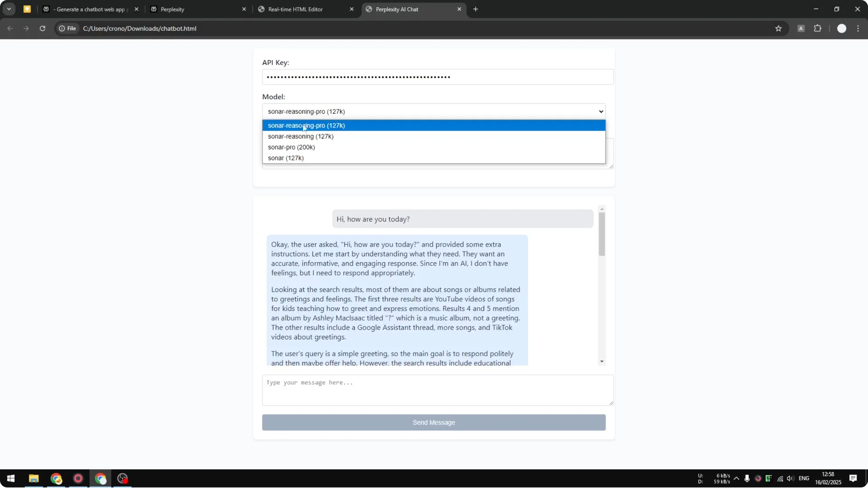Choose sonar-reasoning (127k) model option
868x488 pixels.
[301, 136]
